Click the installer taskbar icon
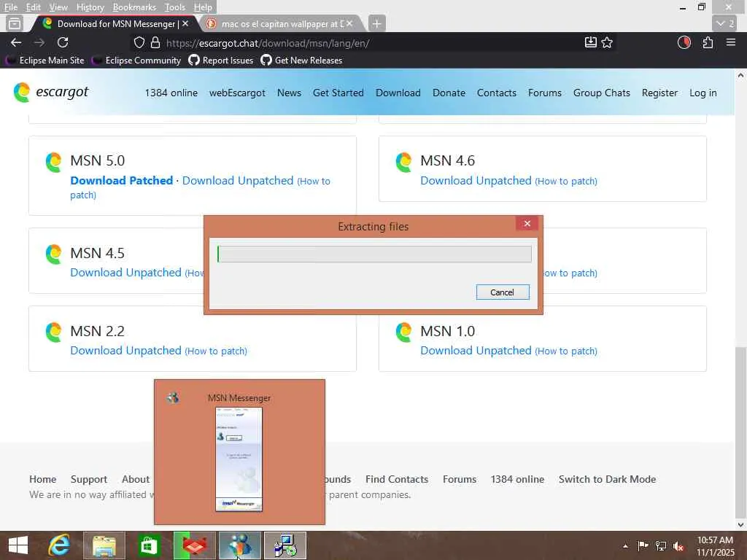Screen dimensions: 747x560 click(285, 545)
